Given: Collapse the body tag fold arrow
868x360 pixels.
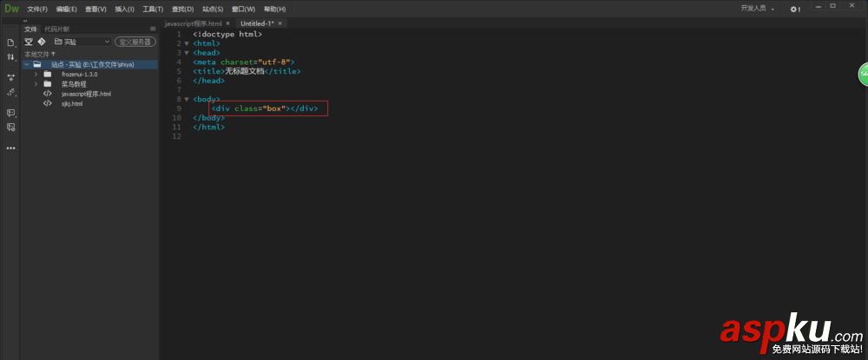Looking at the screenshot, I should point(186,100).
